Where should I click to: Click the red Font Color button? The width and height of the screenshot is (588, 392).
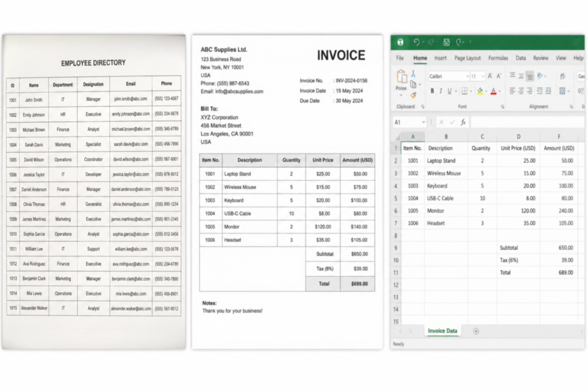(x=493, y=91)
